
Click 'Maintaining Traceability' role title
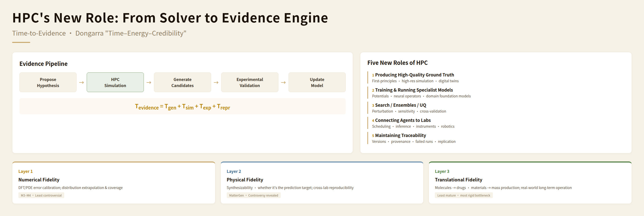tap(401, 135)
